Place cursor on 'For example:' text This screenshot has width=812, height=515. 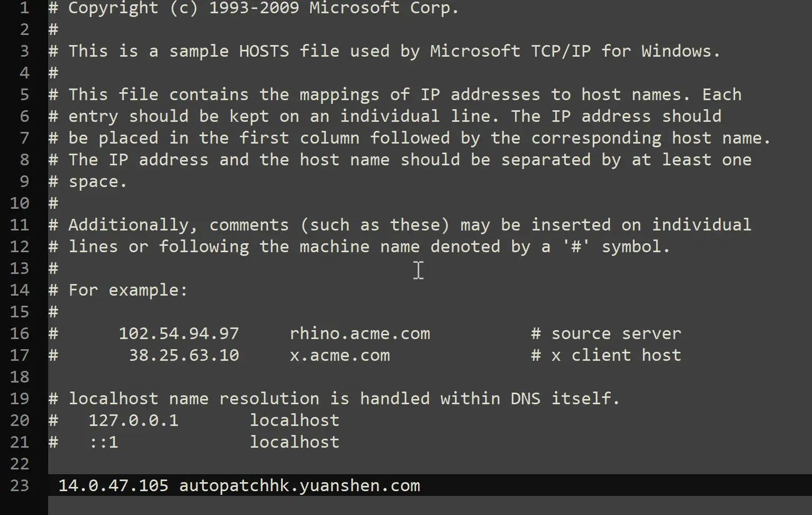click(128, 290)
